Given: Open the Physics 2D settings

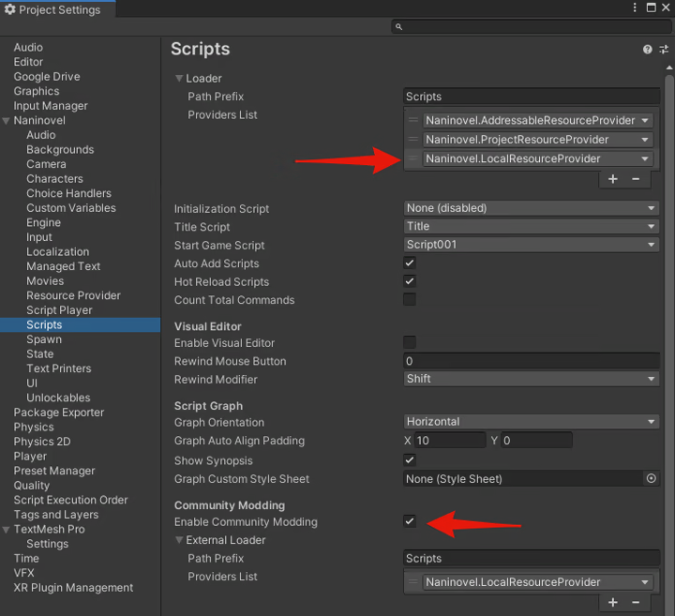Looking at the screenshot, I should click(x=42, y=442).
